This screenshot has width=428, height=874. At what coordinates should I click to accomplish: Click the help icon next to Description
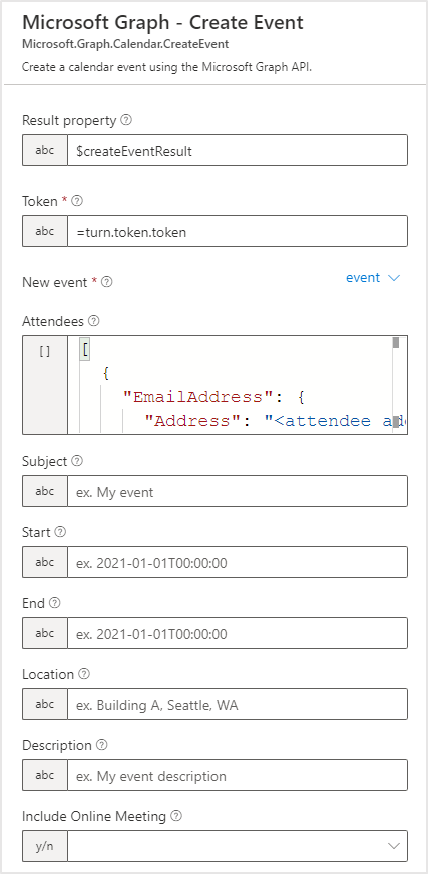point(101,745)
